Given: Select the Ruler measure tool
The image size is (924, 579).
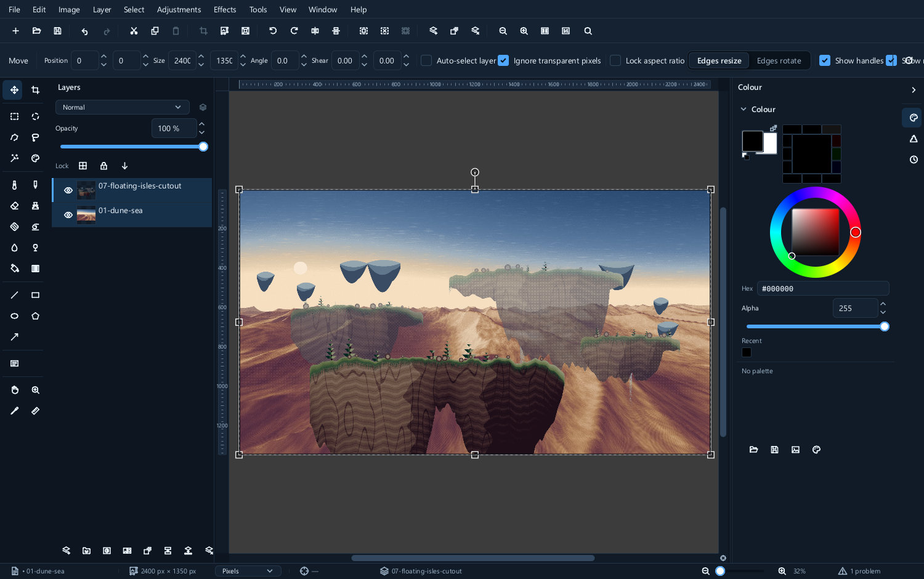Looking at the screenshot, I should pyautogui.click(x=35, y=411).
